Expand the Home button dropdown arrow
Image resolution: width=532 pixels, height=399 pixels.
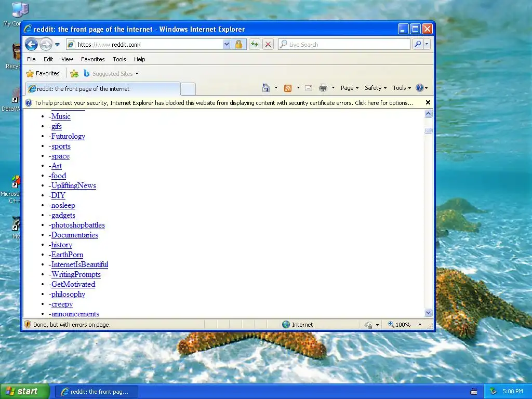tap(276, 88)
